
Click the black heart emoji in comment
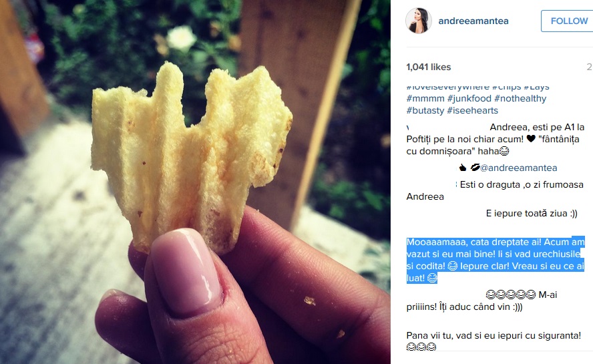click(531, 139)
